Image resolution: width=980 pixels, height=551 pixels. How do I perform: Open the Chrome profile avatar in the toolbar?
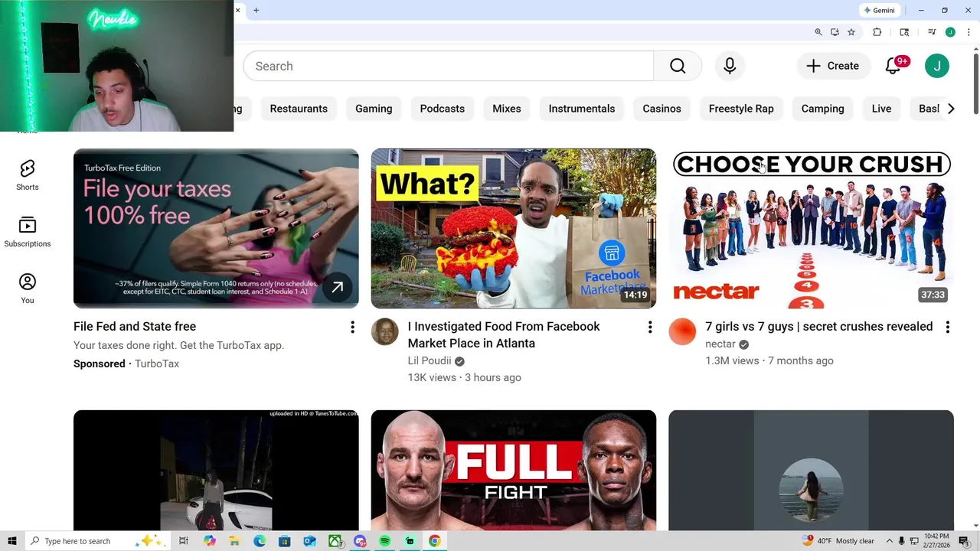click(950, 32)
